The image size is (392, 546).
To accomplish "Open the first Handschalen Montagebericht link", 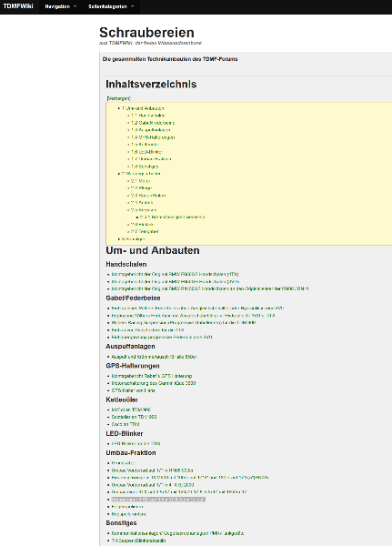I will (x=176, y=275).
